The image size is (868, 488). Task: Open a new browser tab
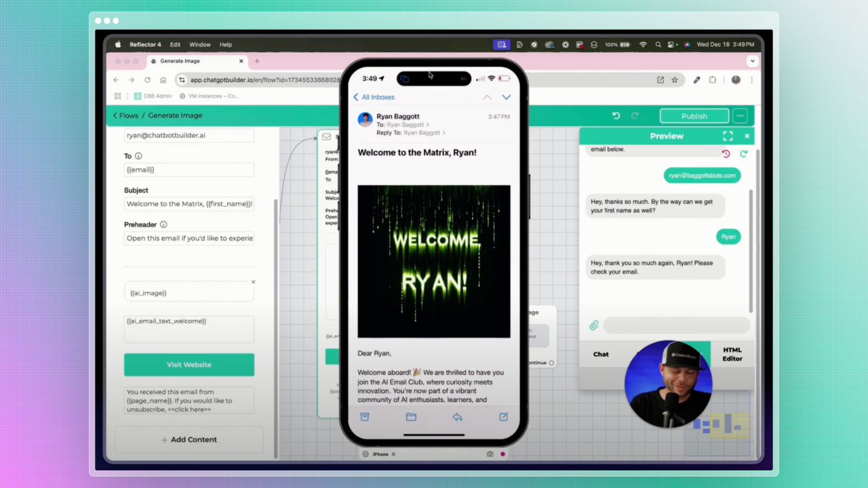point(256,61)
